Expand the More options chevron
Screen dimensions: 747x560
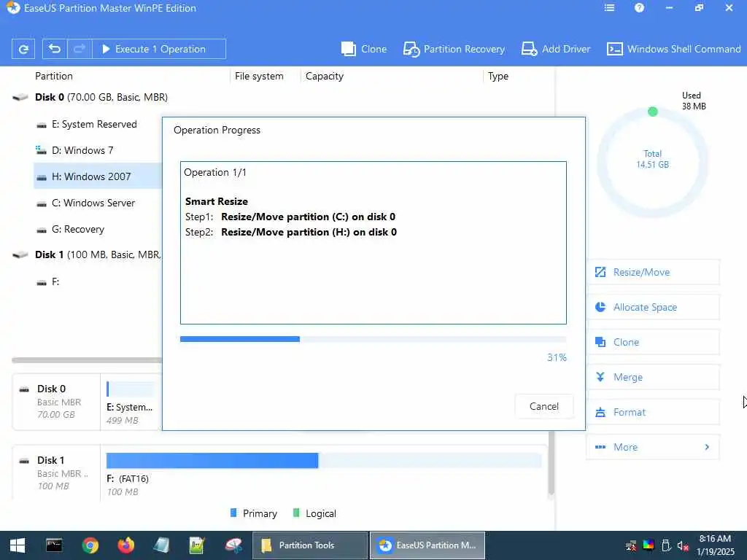click(707, 447)
